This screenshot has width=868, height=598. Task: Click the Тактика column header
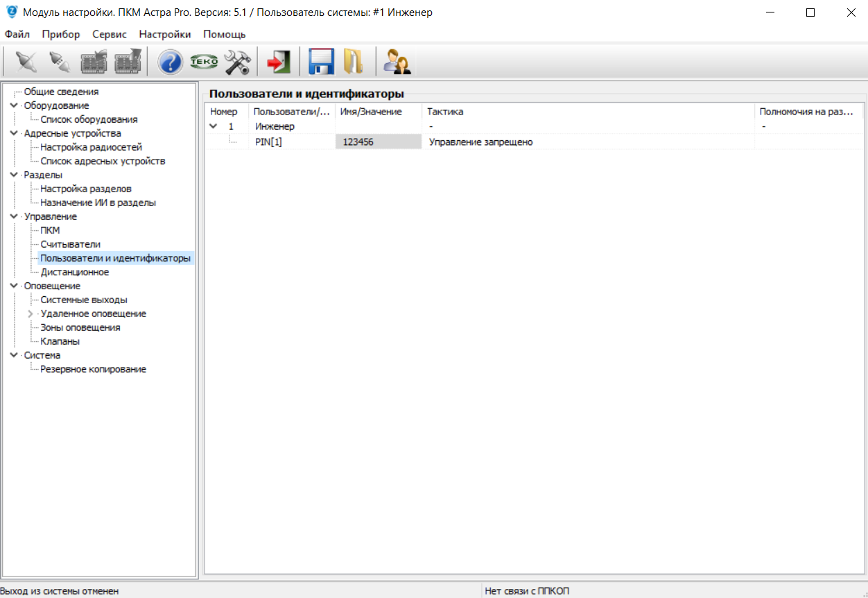pyautogui.click(x=445, y=112)
